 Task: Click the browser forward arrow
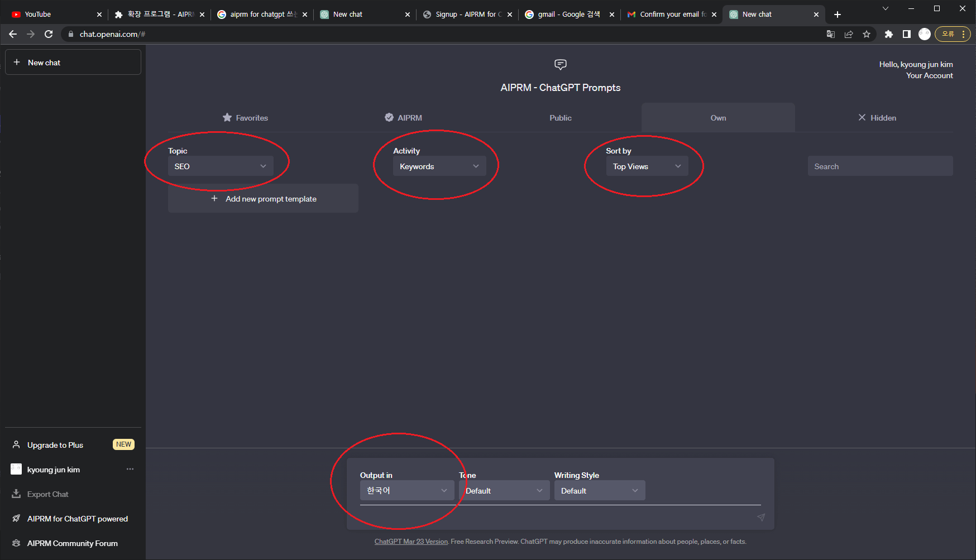tap(31, 34)
